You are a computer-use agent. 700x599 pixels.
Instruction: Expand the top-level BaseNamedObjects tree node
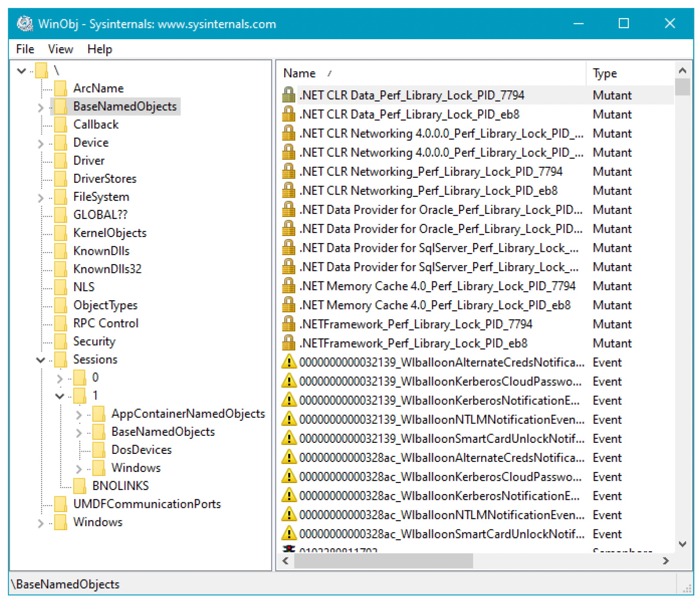point(41,107)
